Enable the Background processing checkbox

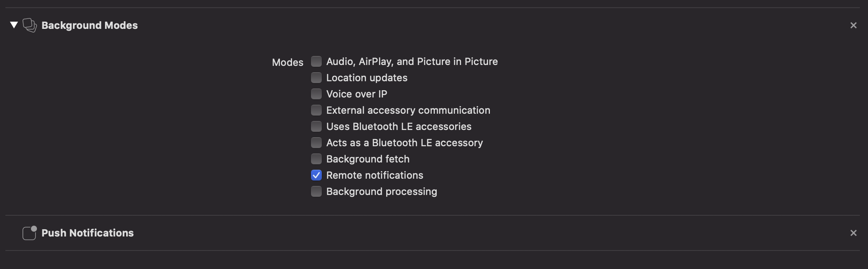(316, 191)
